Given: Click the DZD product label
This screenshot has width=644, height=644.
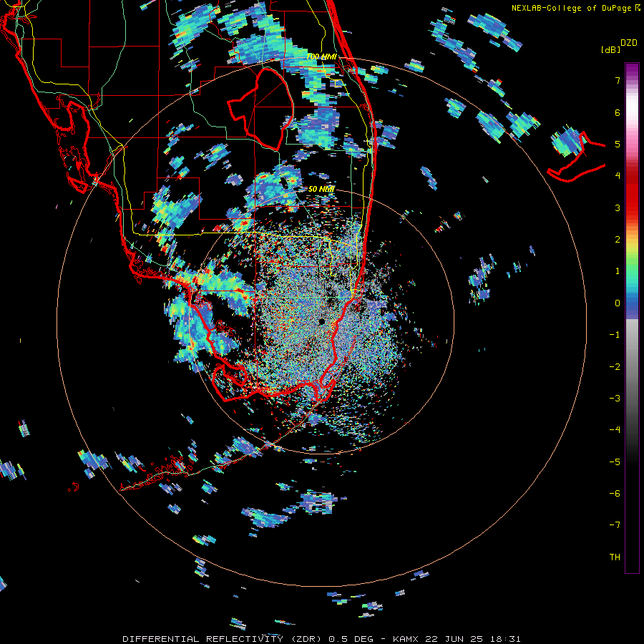Looking at the screenshot, I should [x=629, y=43].
